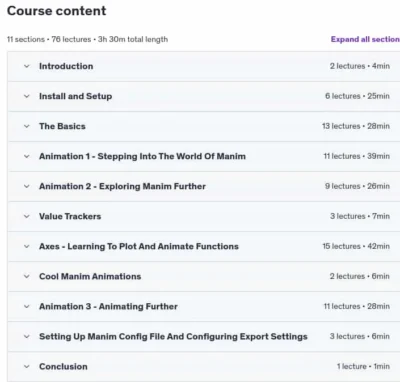400x382 pixels.
Task: Click the Value Trackers chevron icon
Action: click(27, 216)
